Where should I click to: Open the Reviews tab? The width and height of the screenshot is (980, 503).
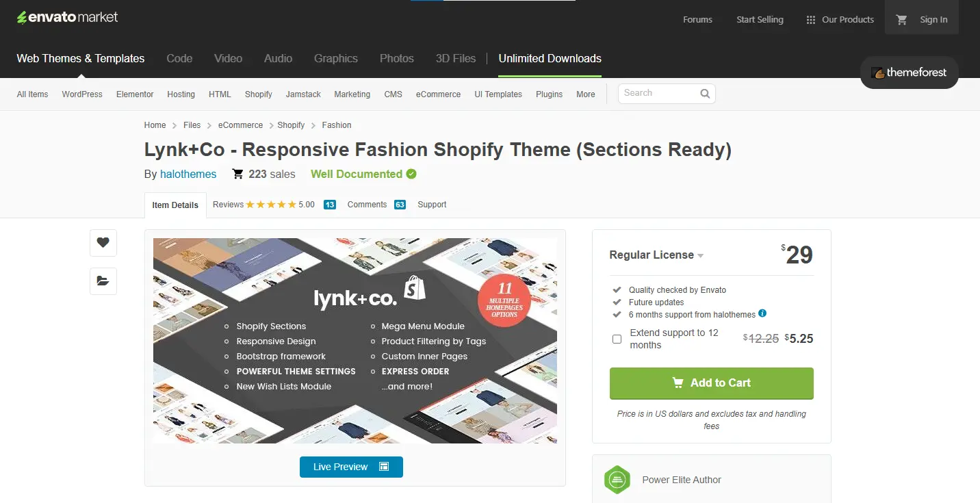coord(228,205)
